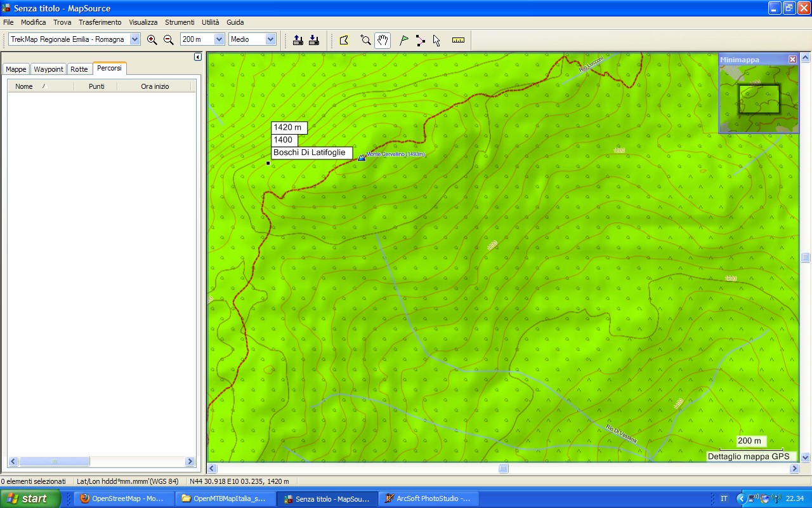
Task: Click track list scroll right arrow
Action: (x=190, y=462)
